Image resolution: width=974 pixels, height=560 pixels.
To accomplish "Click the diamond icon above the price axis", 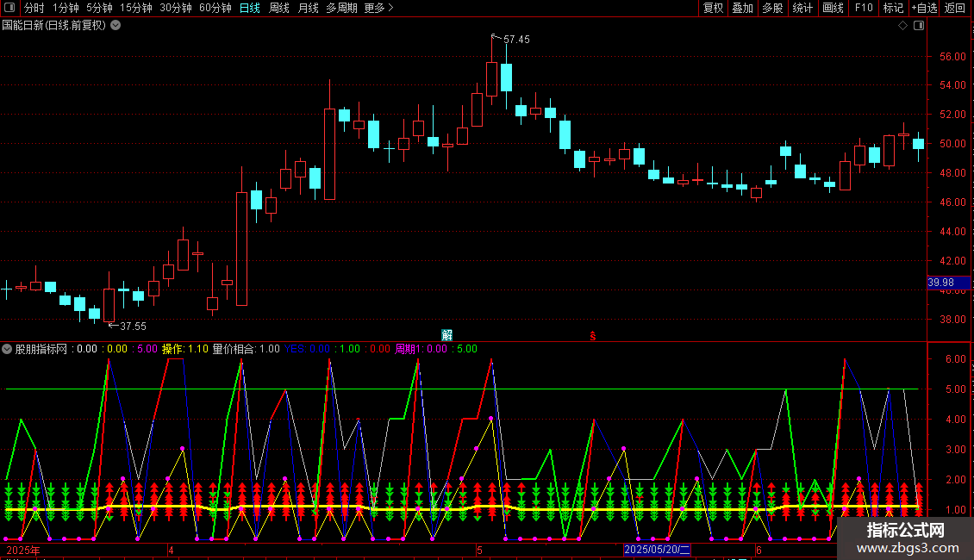I will coord(902,26).
